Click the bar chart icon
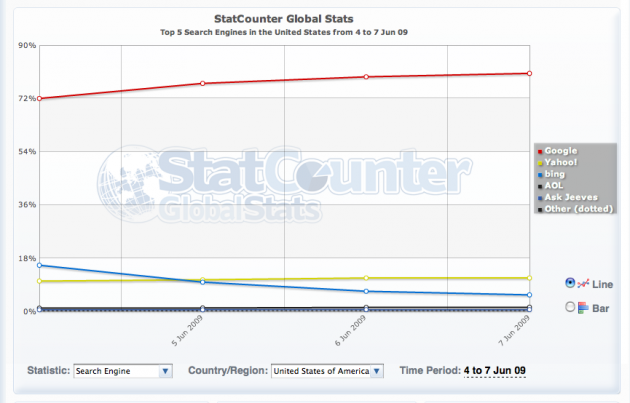The width and height of the screenshot is (630, 403). click(584, 307)
